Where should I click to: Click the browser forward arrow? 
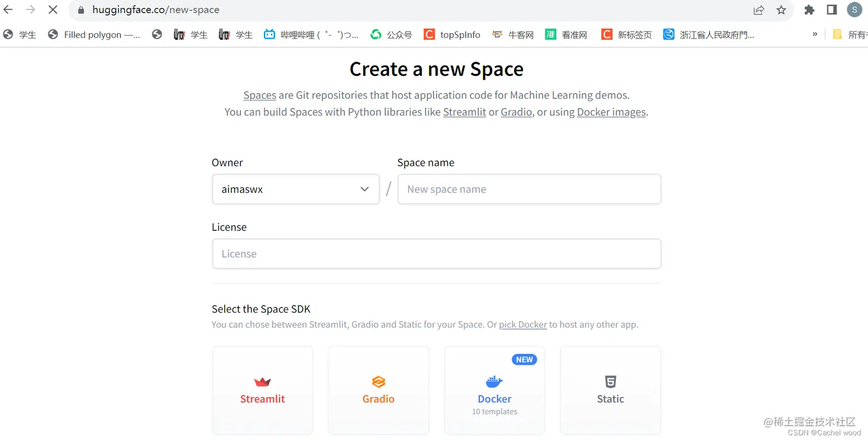coord(30,10)
